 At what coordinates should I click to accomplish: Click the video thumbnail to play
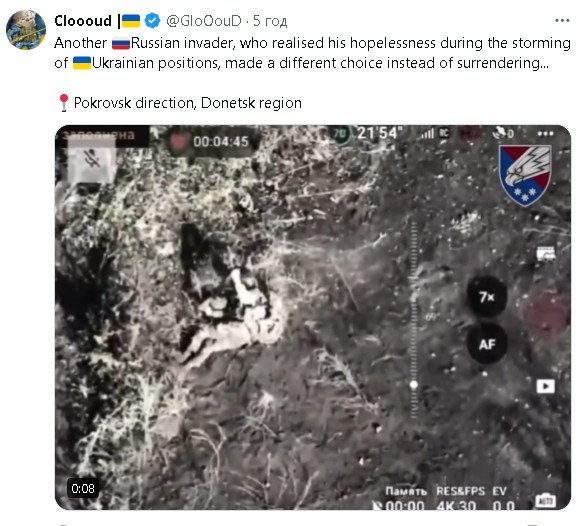pos(313,317)
